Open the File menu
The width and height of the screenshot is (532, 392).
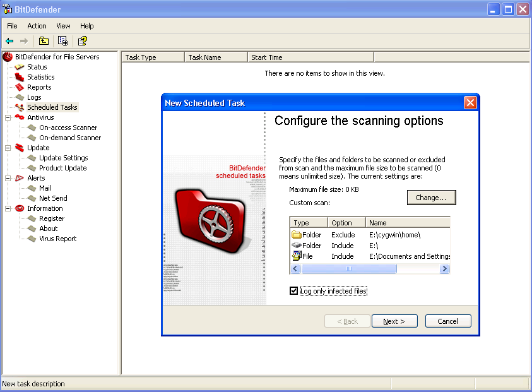coord(12,26)
